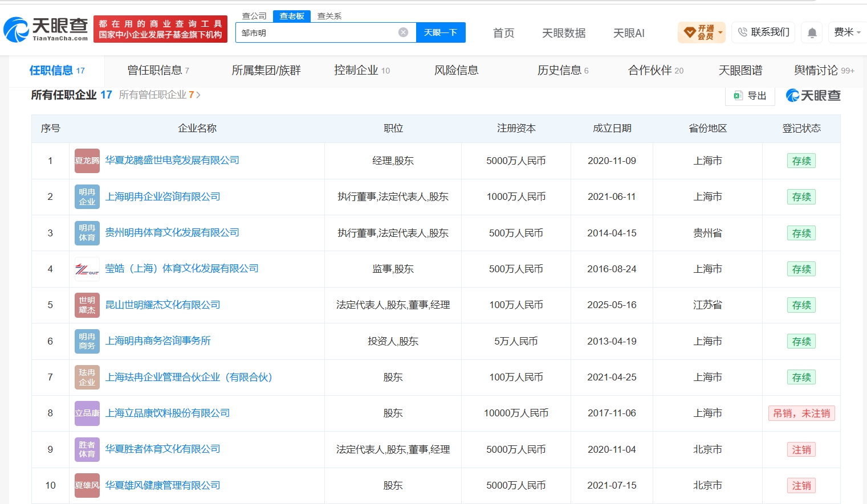Image resolution: width=867 pixels, height=504 pixels.
Task: Open 上海立品康饮料股份有限公司 link
Action: [168, 413]
